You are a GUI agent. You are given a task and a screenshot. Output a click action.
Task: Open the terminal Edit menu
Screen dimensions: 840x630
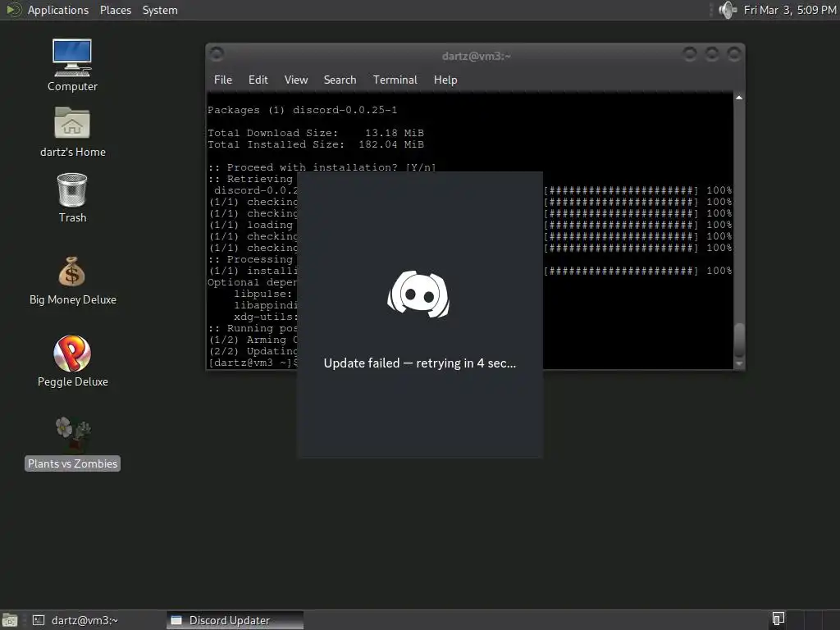coord(258,80)
